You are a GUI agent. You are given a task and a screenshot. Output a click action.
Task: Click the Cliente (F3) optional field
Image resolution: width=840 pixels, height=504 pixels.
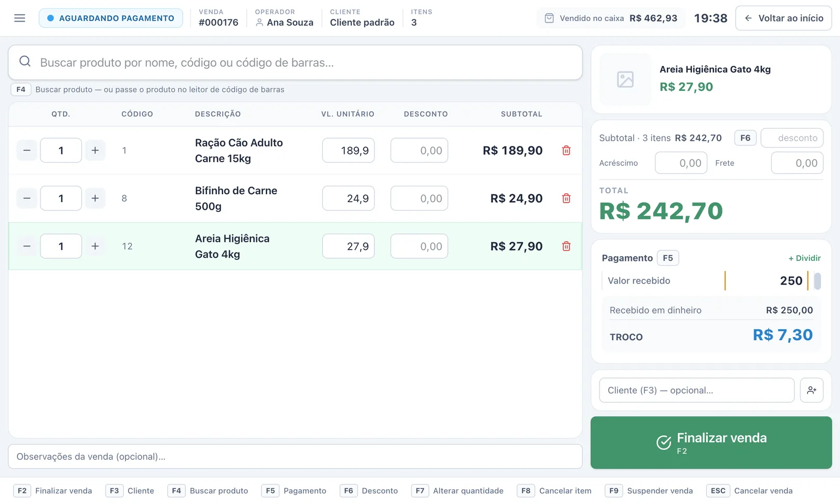point(697,390)
